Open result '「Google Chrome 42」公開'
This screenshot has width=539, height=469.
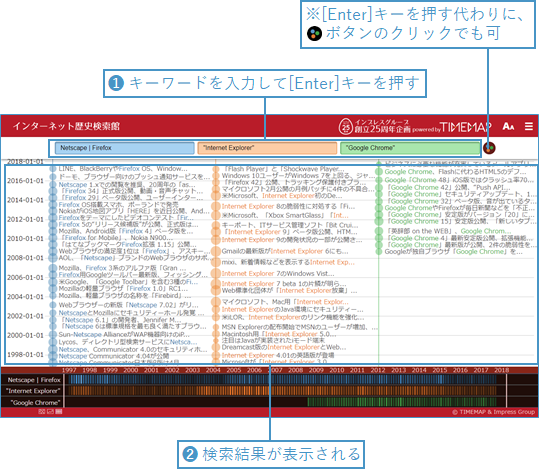click(448, 187)
